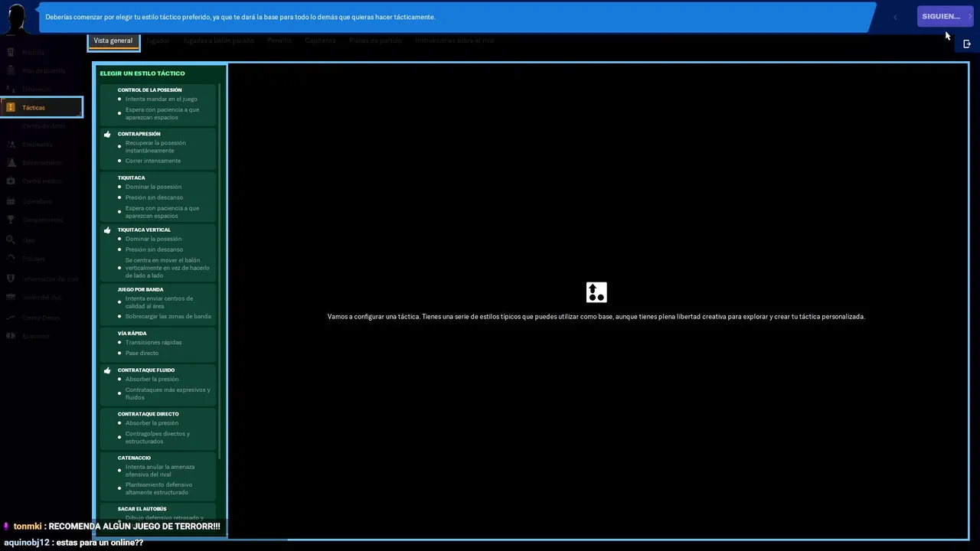This screenshot has height=551, width=980.
Task: Choose the Contrapresión tactical style
Action: [158, 148]
